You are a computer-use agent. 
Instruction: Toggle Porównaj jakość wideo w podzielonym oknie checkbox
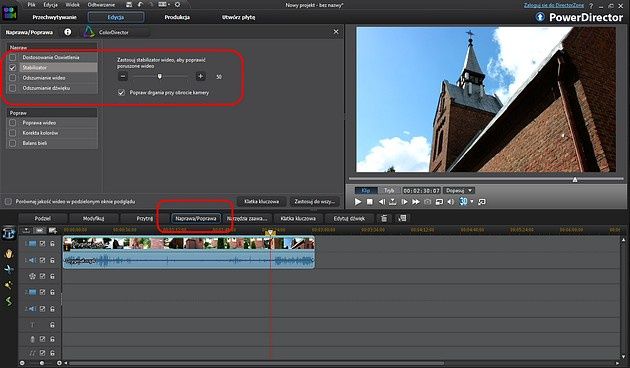(8, 201)
